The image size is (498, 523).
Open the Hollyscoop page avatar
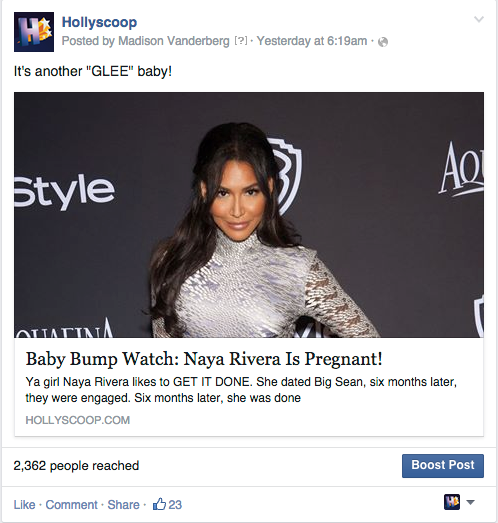tap(34, 32)
